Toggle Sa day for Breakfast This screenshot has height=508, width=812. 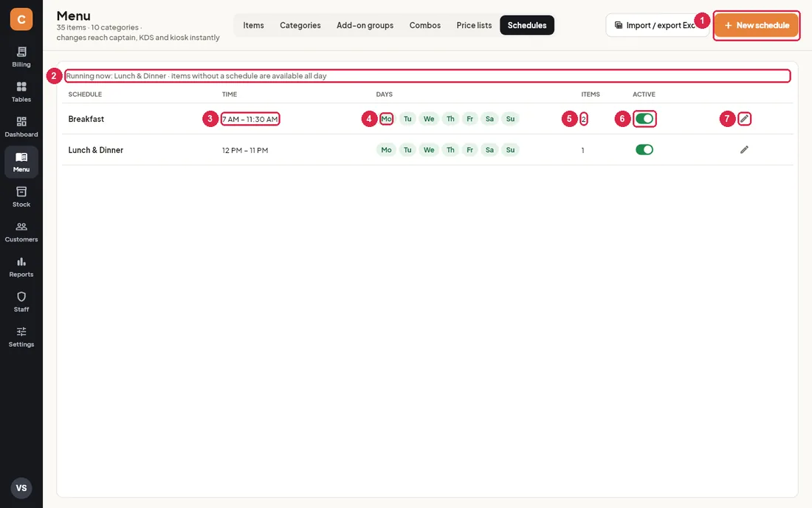pos(489,119)
